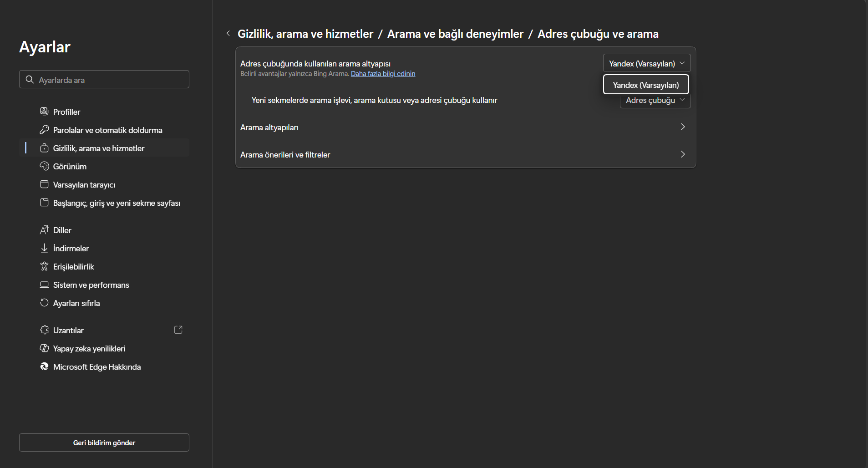Open Profiller settings

104,112
